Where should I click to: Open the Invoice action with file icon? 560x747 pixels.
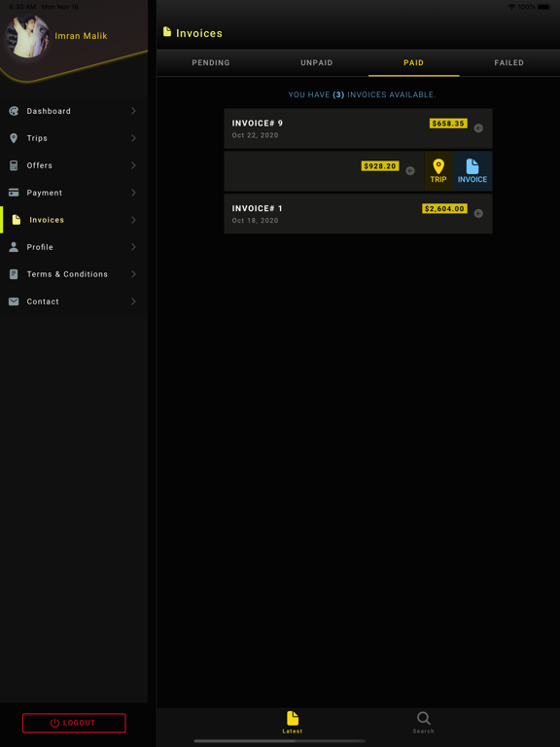(x=472, y=171)
